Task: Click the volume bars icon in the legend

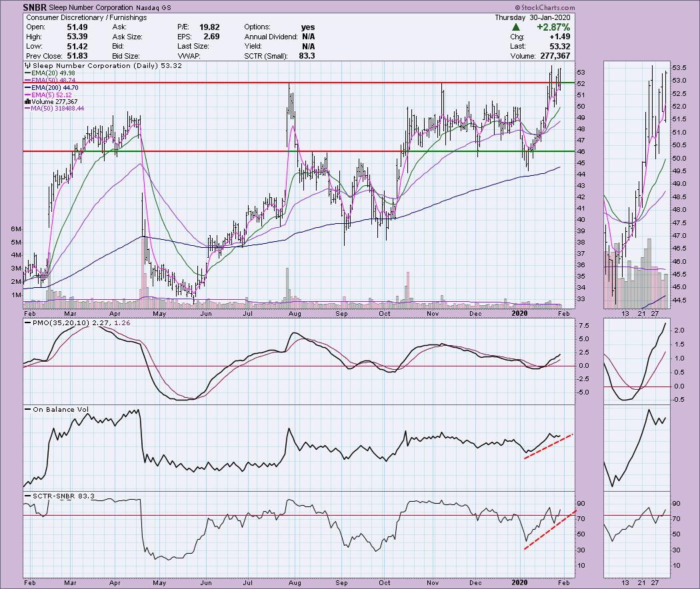Action: click(27, 102)
